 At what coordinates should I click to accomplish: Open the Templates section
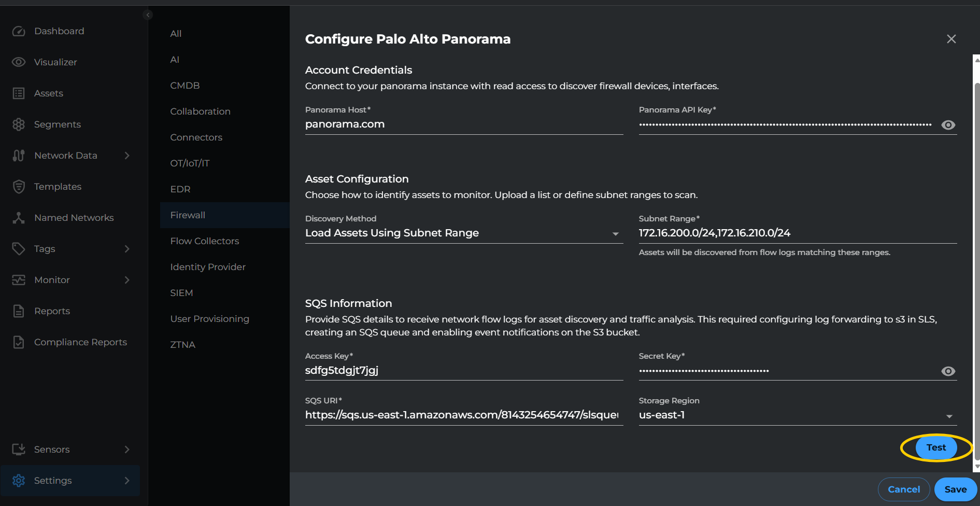coord(58,186)
